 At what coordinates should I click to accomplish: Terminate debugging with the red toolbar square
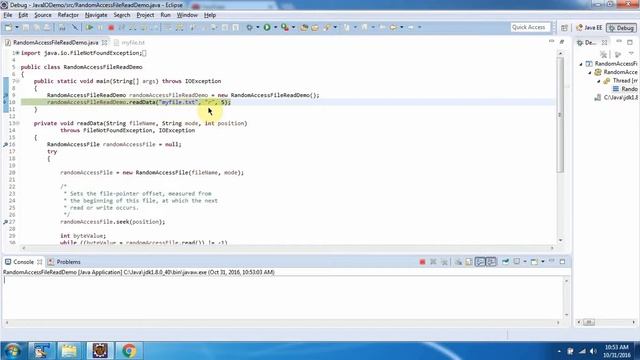(x=111, y=27)
